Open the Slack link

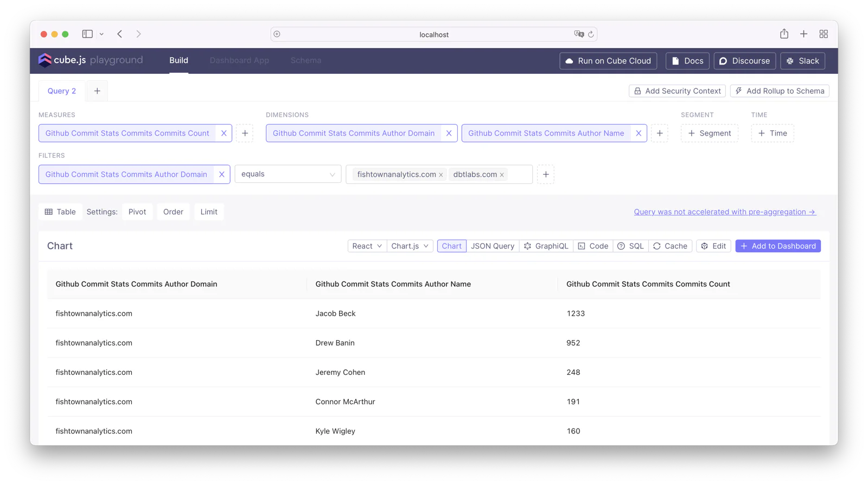(x=803, y=61)
